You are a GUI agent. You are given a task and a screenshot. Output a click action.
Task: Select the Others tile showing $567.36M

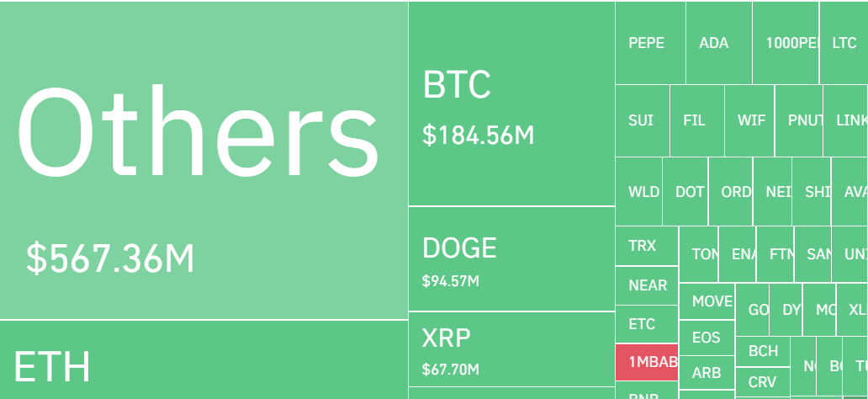pyautogui.click(x=204, y=160)
